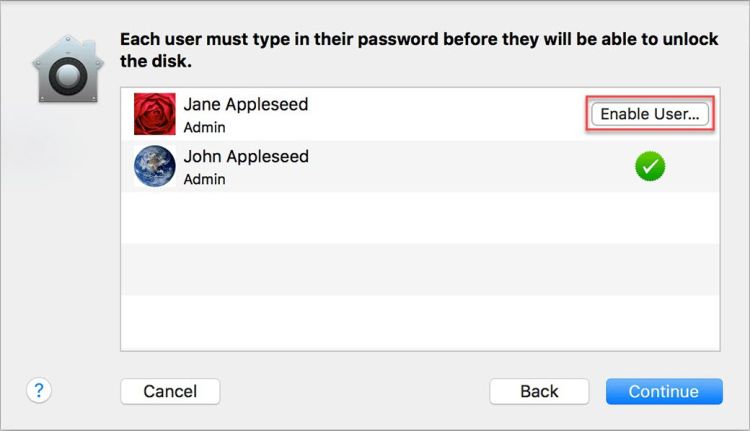The width and height of the screenshot is (750, 431).
Task: Click the shaded empty row in the user list
Action: 420,269
